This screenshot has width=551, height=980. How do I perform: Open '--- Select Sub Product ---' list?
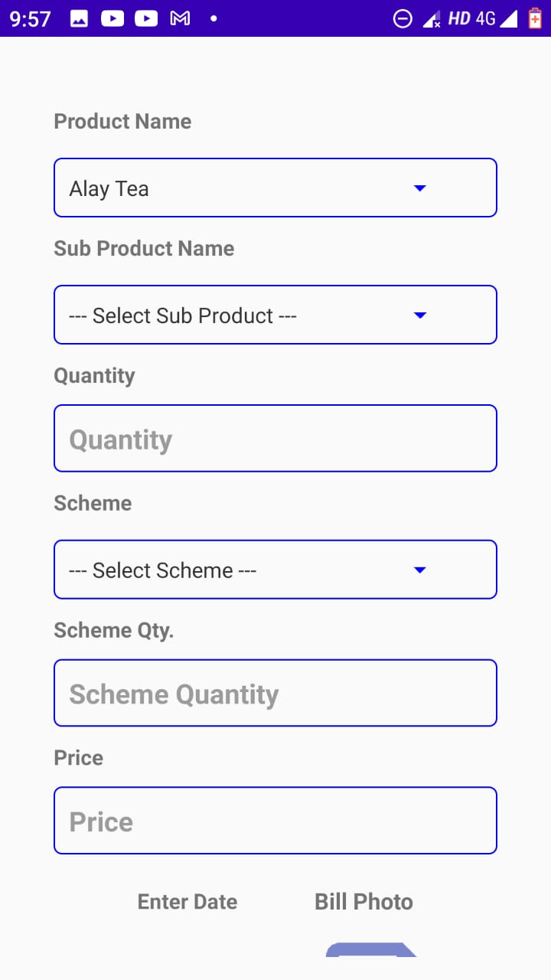point(183,315)
